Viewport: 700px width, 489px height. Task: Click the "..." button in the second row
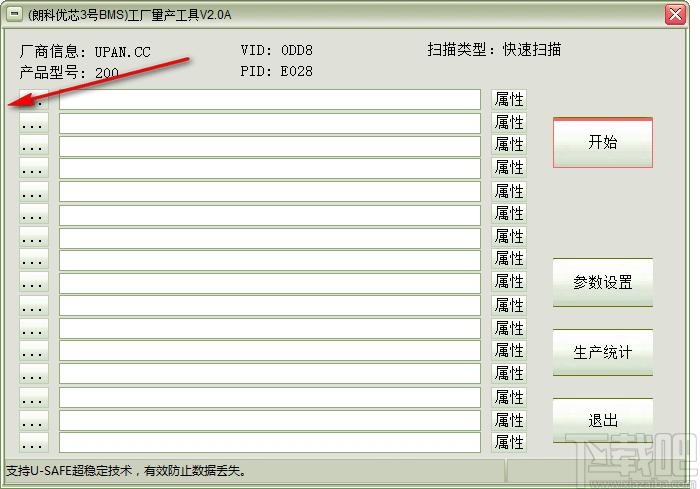pyautogui.click(x=33, y=123)
